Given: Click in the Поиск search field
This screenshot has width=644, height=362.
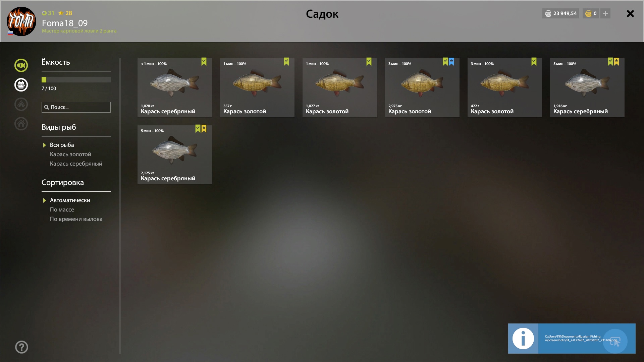Looking at the screenshot, I should pyautogui.click(x=76, y=107).
